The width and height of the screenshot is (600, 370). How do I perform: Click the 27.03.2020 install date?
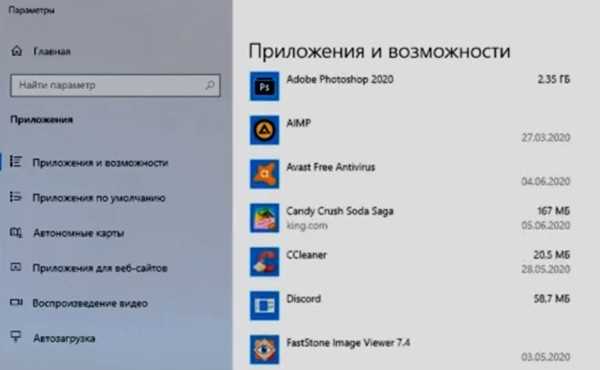point(546,137)
